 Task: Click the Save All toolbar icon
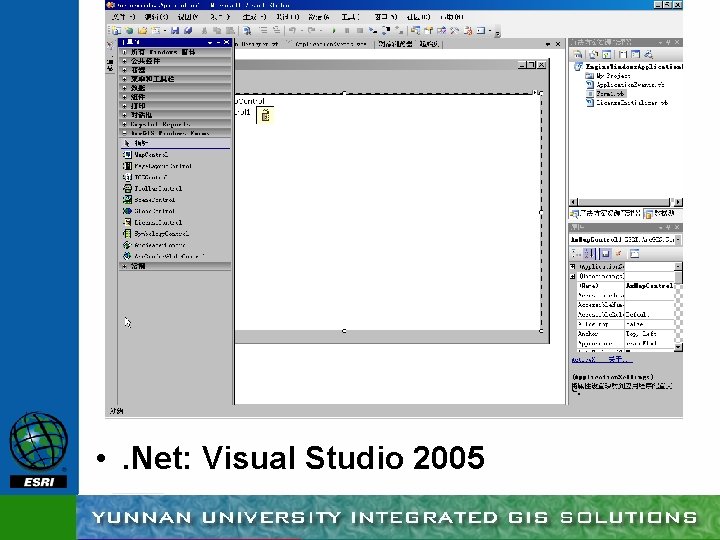[188, 31]
